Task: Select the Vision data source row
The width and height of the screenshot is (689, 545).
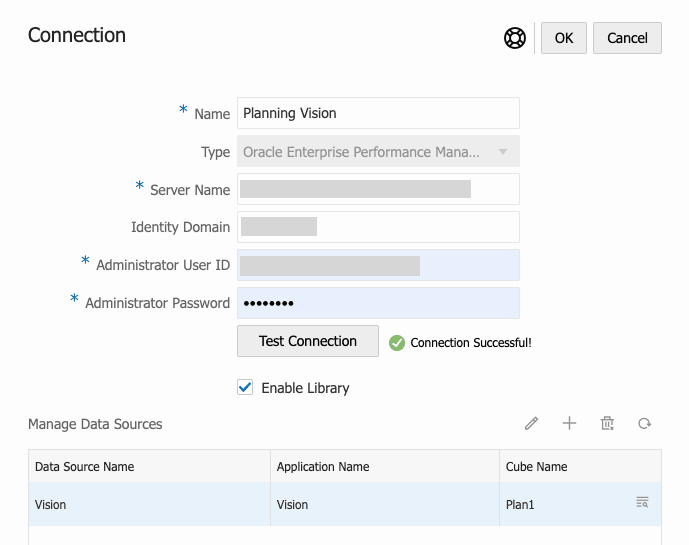Action: (150, 505)
